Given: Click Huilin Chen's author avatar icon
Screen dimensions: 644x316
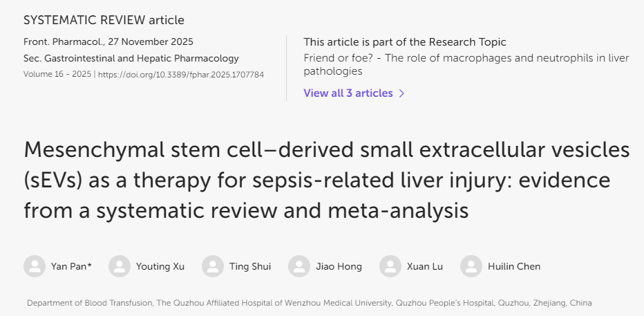Looking at the screenshot, I should click(471, 266).
